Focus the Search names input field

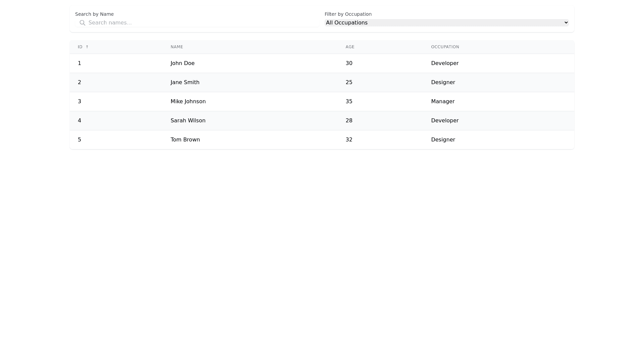[x=201, y=23]
